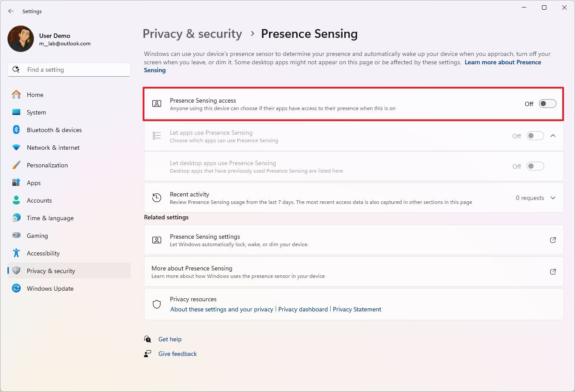This screenshot has height=392, width=575.
Task: Collapse the Let apps use Presence Sensing section
Action: (x=553, y=136)
